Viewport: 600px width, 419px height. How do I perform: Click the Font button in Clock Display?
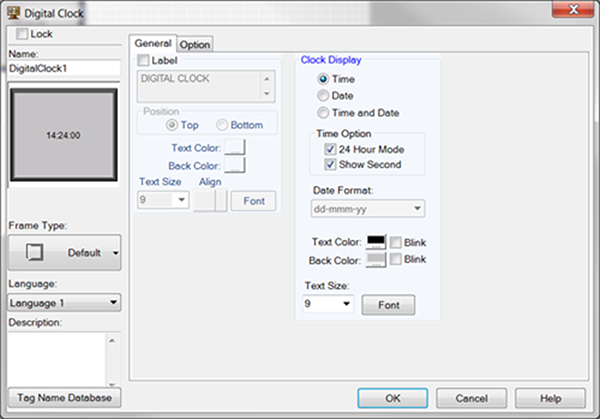click(388, 305)
